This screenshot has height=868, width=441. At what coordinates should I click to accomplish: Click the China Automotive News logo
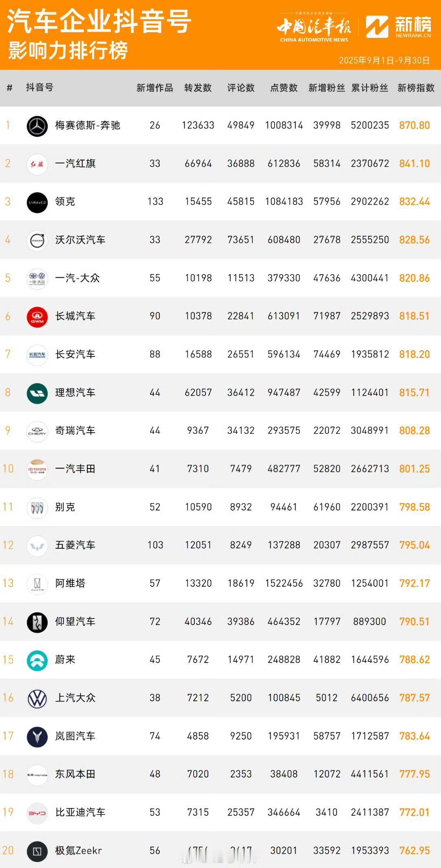[314, 28]
